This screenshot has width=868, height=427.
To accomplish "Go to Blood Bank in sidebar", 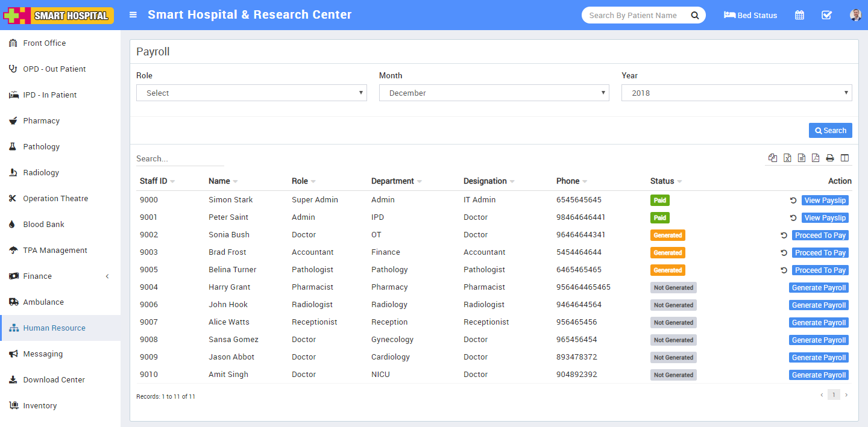I will tap(43, 224).
